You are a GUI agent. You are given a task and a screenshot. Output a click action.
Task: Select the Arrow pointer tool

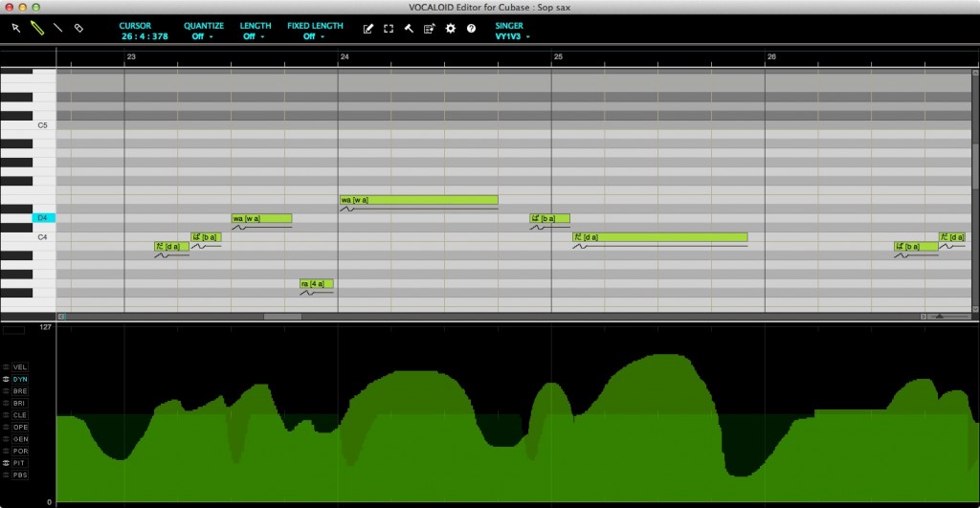tap(16, 28)
